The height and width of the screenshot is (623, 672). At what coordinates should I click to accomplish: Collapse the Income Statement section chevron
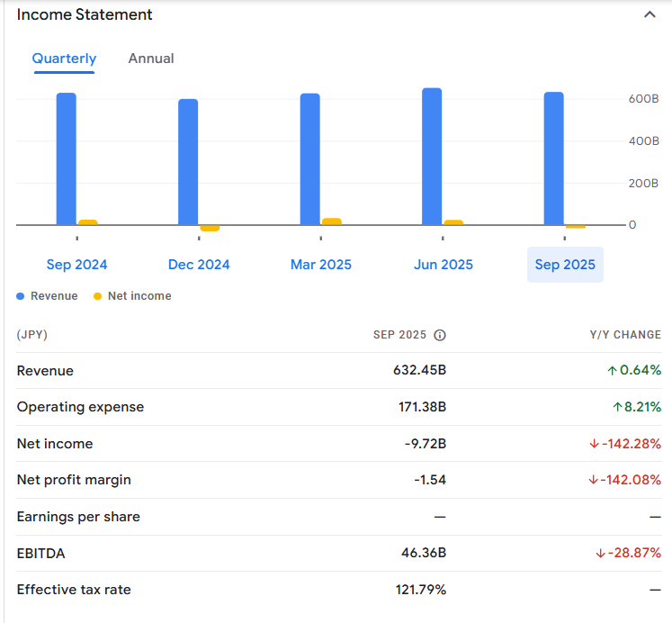click(x=650, y=15)
